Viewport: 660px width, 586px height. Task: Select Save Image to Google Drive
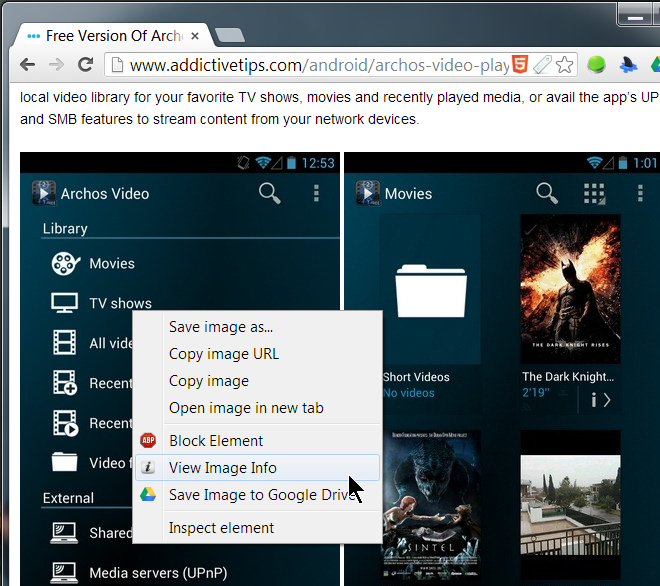click(257, 495)
